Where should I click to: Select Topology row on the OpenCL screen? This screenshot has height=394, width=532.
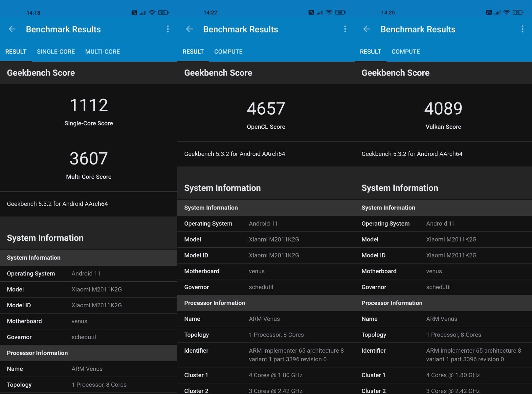click(266, 335)
